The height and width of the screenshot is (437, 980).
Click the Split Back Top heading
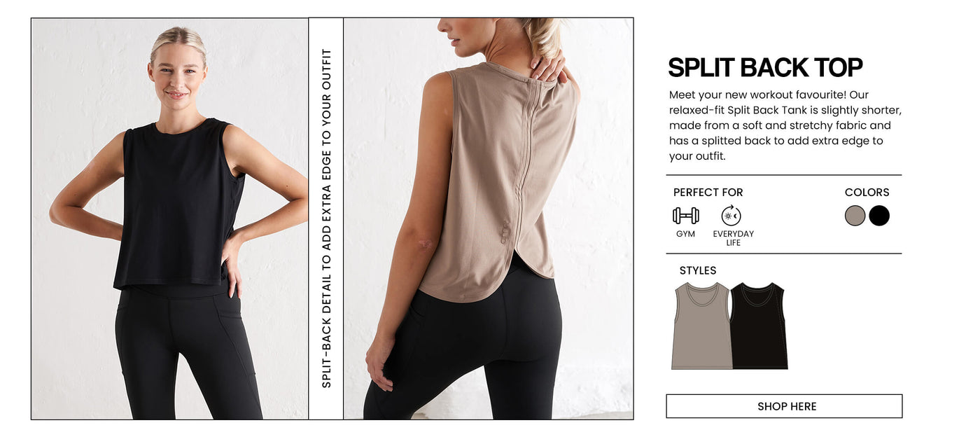pos(765,67)
